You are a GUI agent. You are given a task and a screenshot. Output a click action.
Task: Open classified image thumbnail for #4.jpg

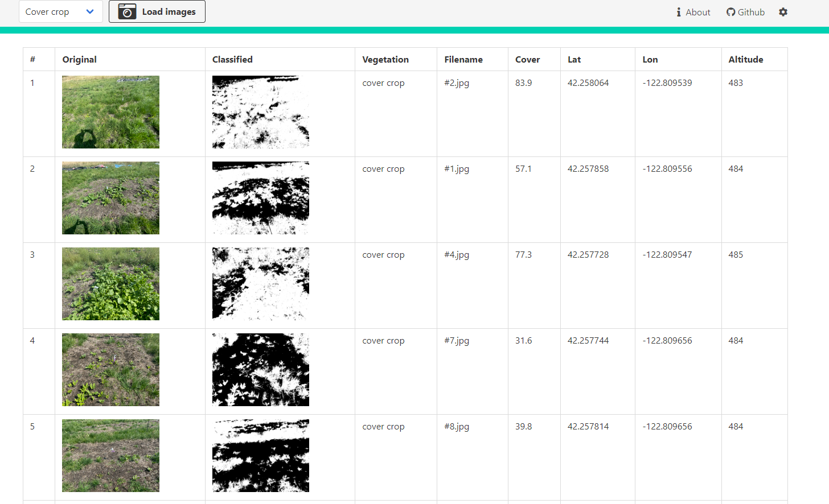[x=261, y=284]
